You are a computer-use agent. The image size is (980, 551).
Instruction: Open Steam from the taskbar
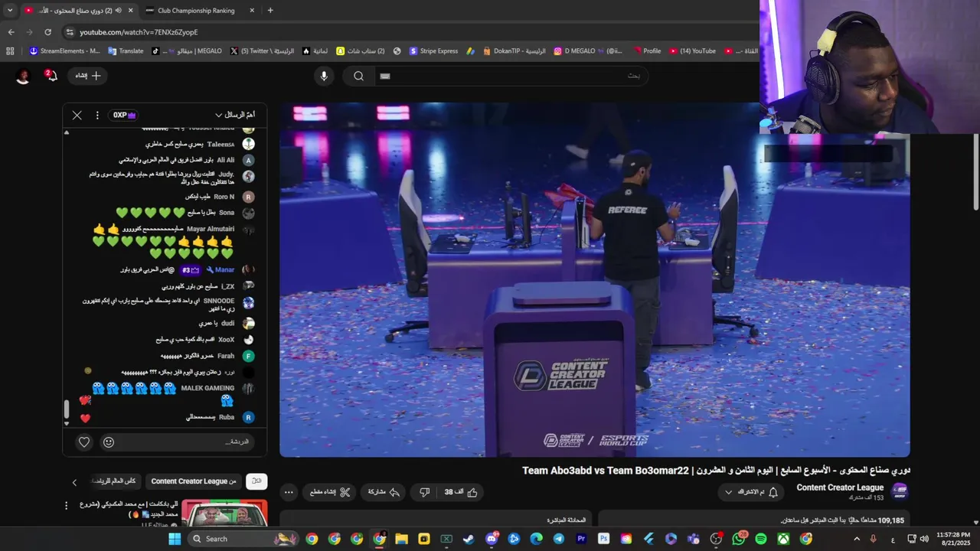tap(469, 539)
